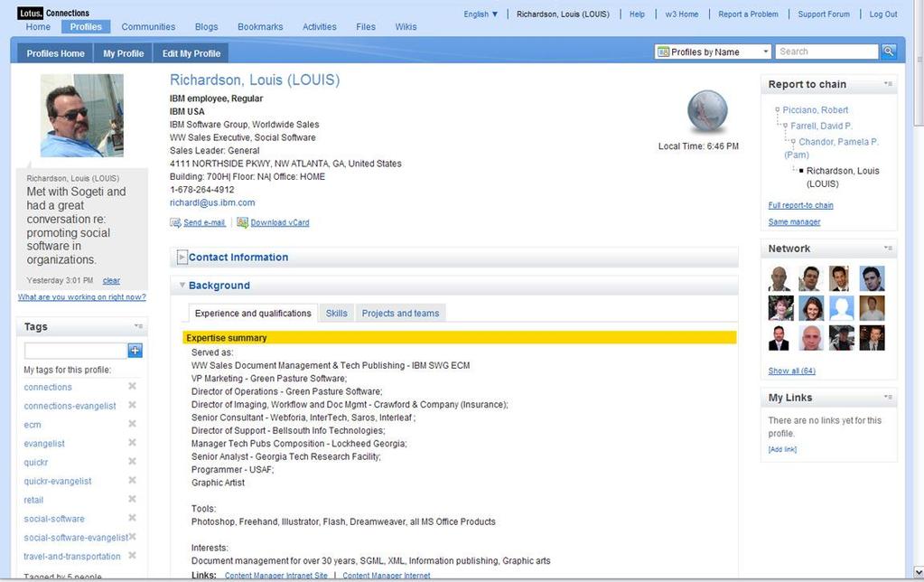Open the Profiles by Name dropdown
Screen dimensions: 924x582
pyautogui.click(x=713, y=52)
